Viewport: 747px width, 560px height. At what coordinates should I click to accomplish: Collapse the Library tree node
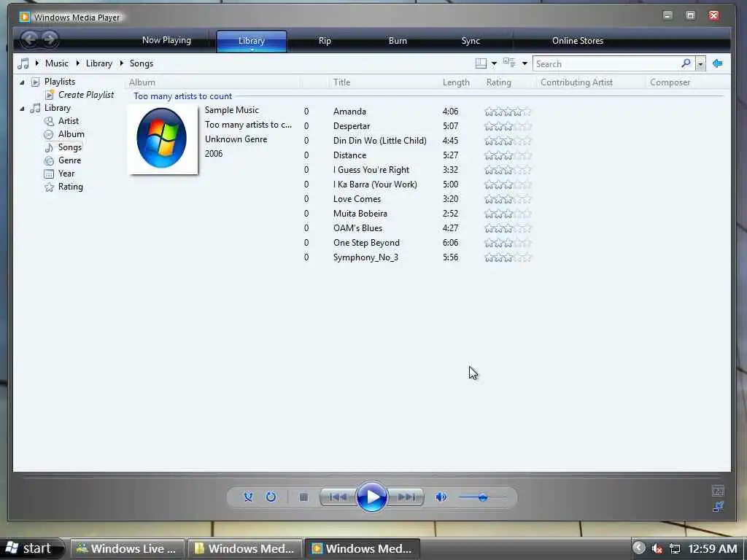[x=22, y=109]
